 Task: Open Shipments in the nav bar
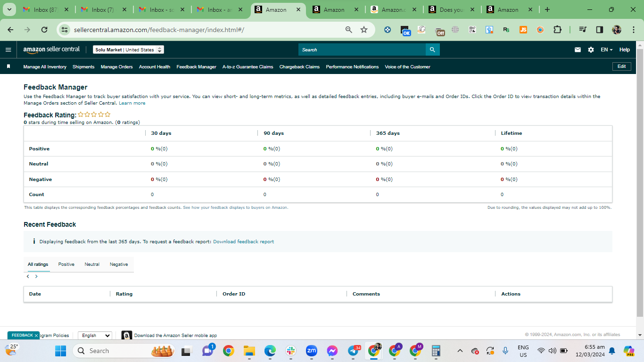tap(83, 67)
